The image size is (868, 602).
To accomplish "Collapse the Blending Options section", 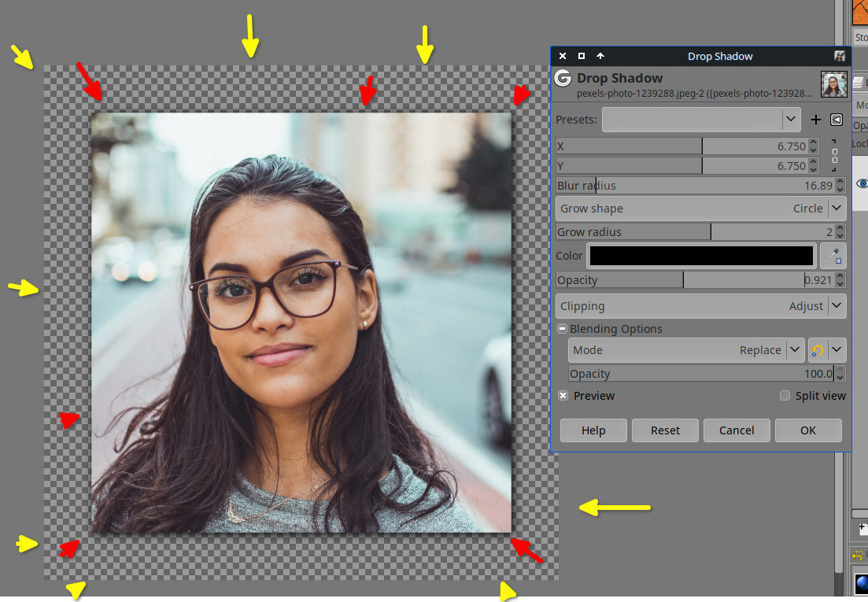I will 562,329.
